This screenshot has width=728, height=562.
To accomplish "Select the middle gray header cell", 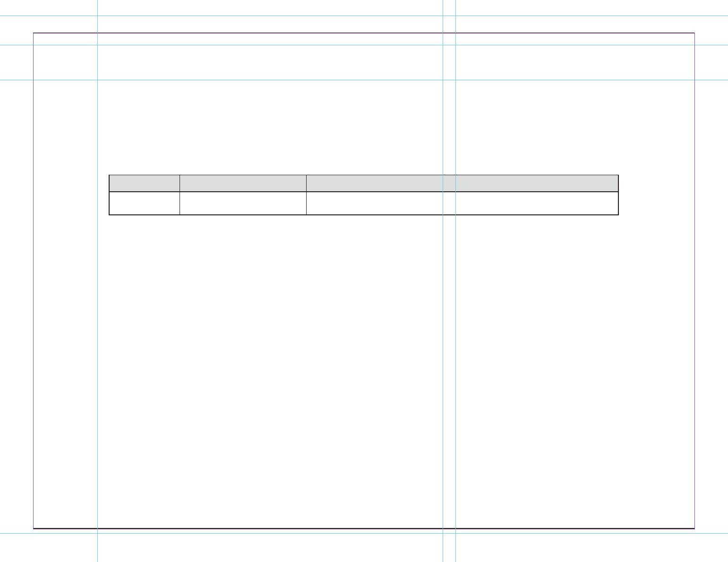I will tap(243, 183).
